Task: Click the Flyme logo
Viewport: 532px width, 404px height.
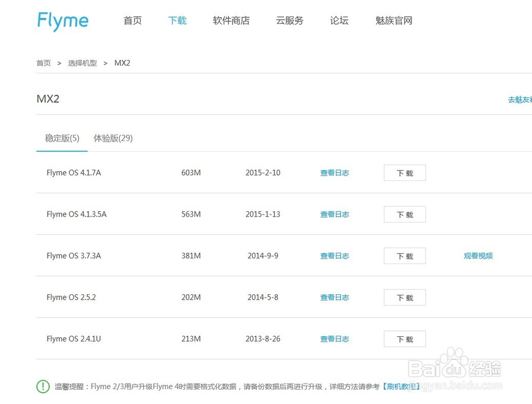Action: (62, 20)
